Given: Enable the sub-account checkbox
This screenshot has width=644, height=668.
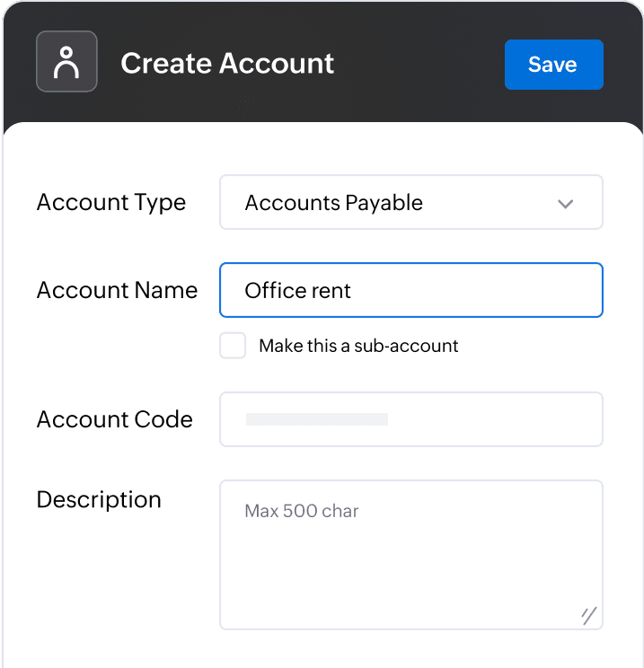Looking at the screenshot, I should point(233,346).
